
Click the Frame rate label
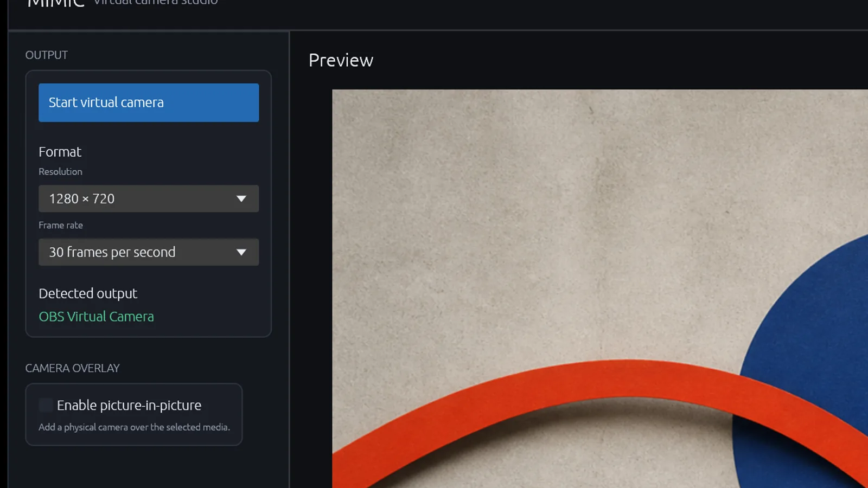61,225
